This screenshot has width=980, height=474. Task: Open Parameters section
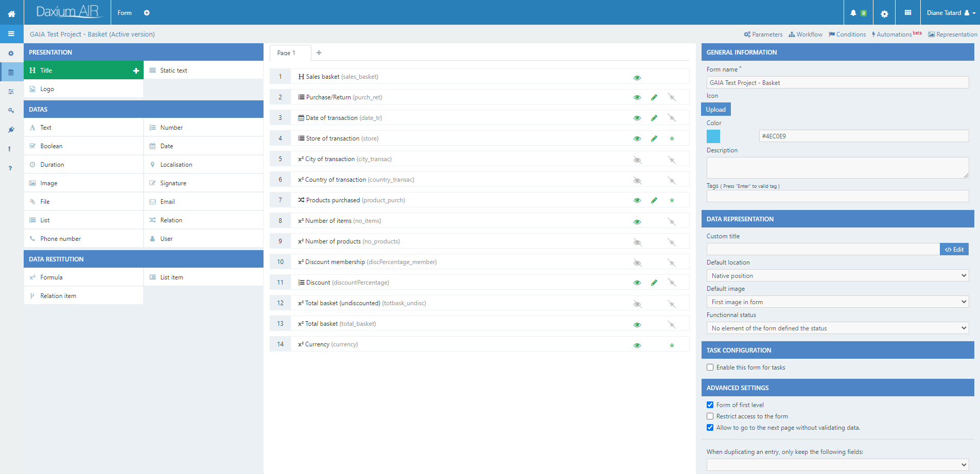763,34
